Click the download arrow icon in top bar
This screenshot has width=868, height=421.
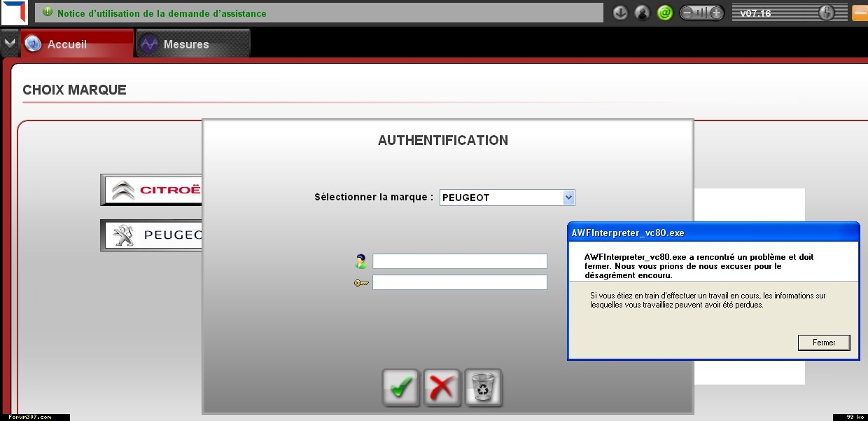tap(620, 13)
